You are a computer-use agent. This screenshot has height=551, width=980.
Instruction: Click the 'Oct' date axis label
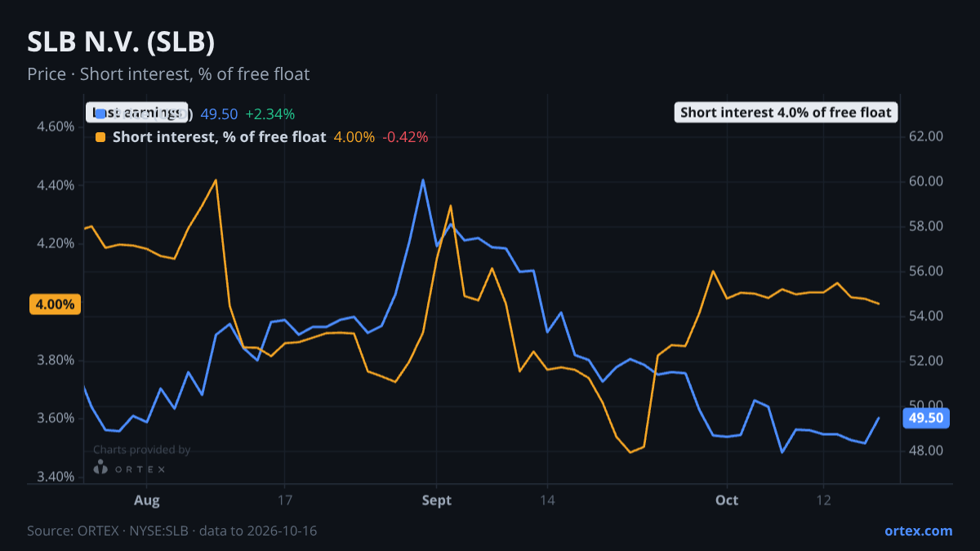(x=727, y=500)
